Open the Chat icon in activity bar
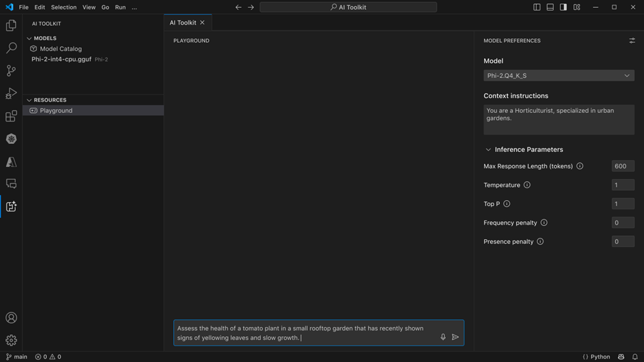This screenshot has height=362, width=644. pos(11,184)
